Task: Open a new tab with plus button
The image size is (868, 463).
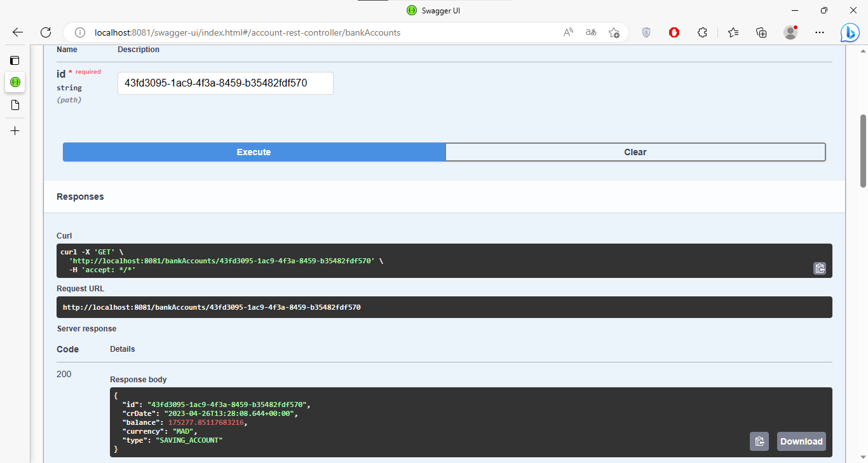Action: click(15, 130)
